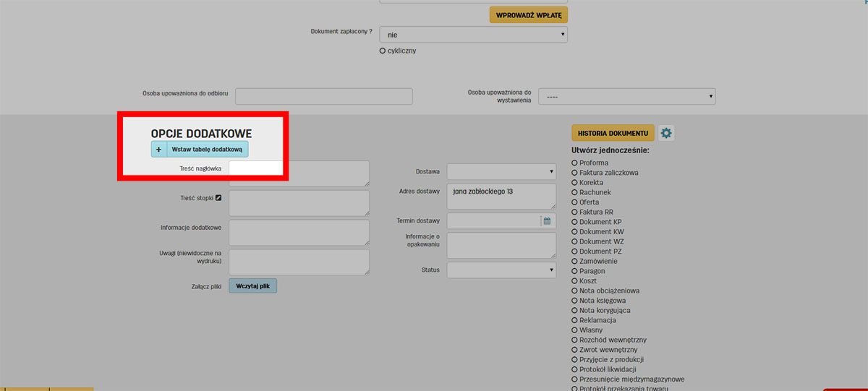Open the Dostawa dropdown
The image size is (868, 391).
click(501, 171)
